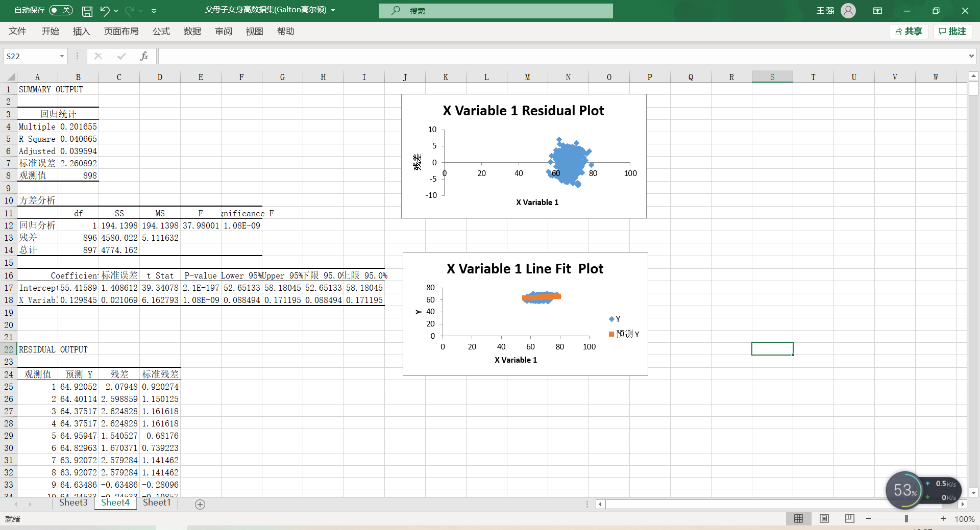Viewport: 980px width, 530px height.
Task: Select the X Variable 1 Line Fit Plot chart
Action: [x=525, y=314]
